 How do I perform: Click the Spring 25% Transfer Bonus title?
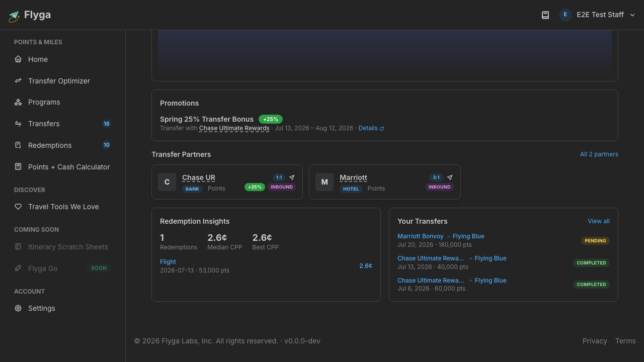(207, 119)
